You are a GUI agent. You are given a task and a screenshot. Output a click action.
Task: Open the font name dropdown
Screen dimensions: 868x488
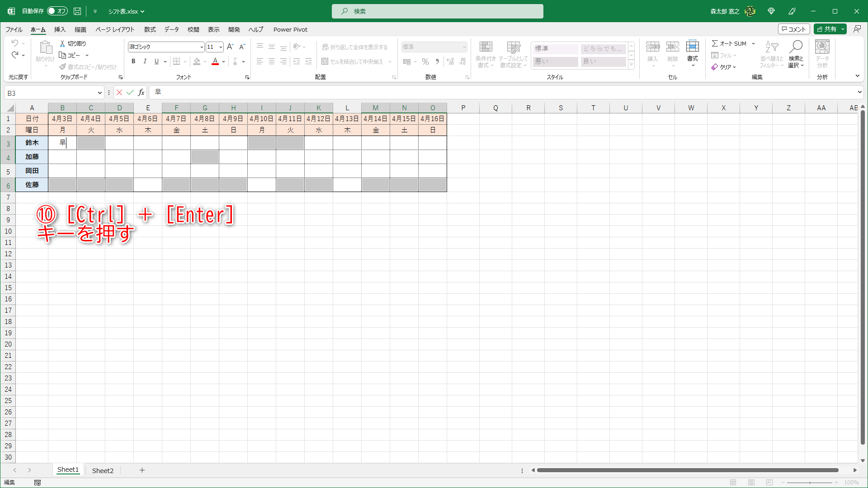point(202,47)
